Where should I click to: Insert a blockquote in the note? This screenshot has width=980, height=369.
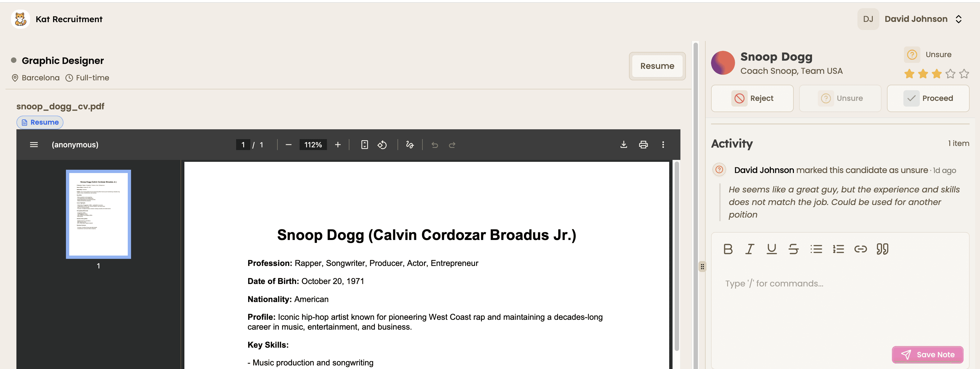tap(882, 249)
